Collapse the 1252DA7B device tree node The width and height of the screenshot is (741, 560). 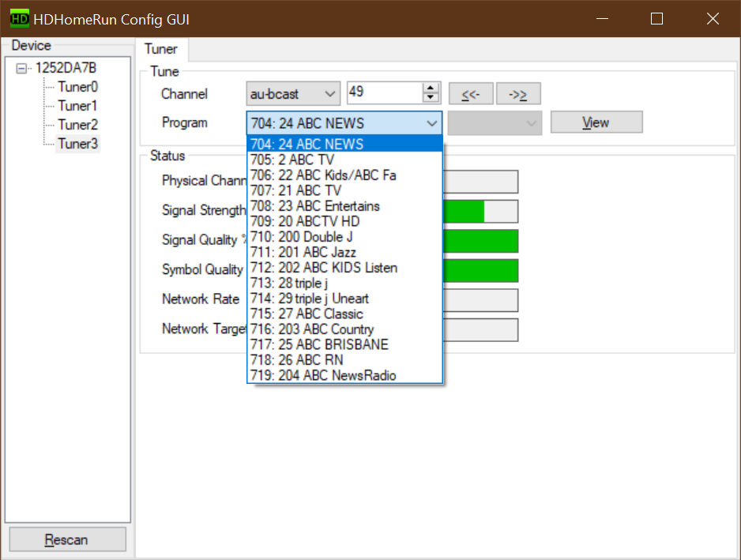pyautogui.click(x=21, y=69)
